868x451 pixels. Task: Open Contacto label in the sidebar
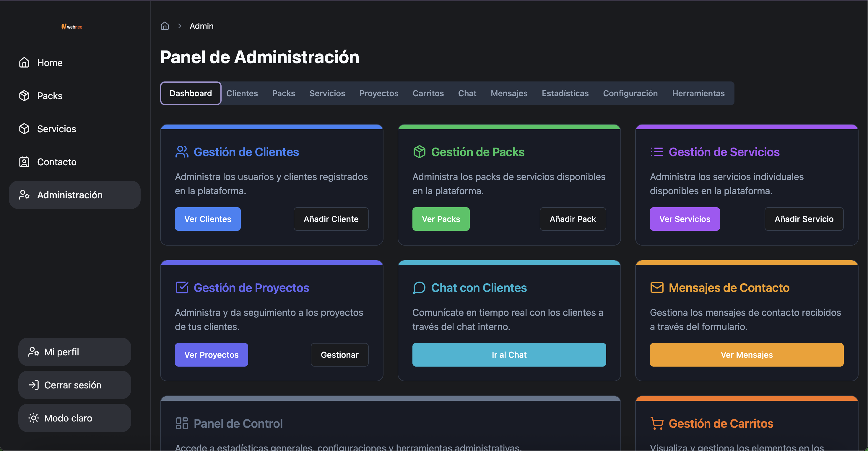tap(57, 162)
